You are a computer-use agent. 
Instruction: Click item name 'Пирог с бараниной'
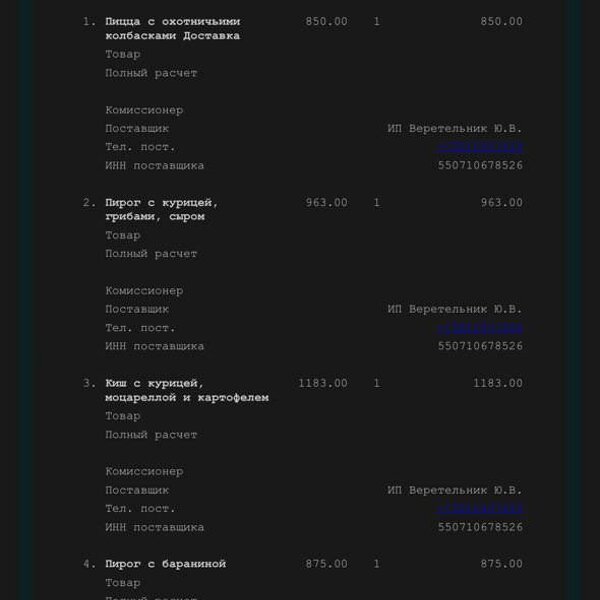point(165,564)
